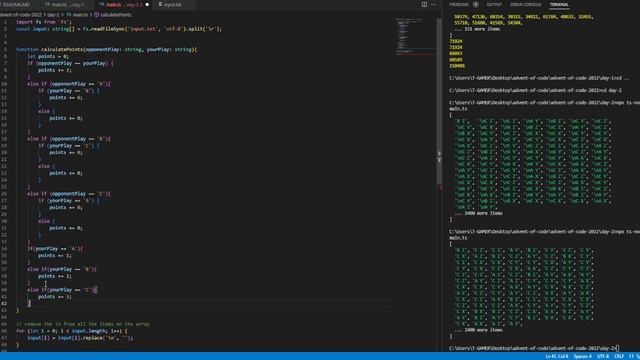Click 'points += 3;' on line 41

click(55, 297)
